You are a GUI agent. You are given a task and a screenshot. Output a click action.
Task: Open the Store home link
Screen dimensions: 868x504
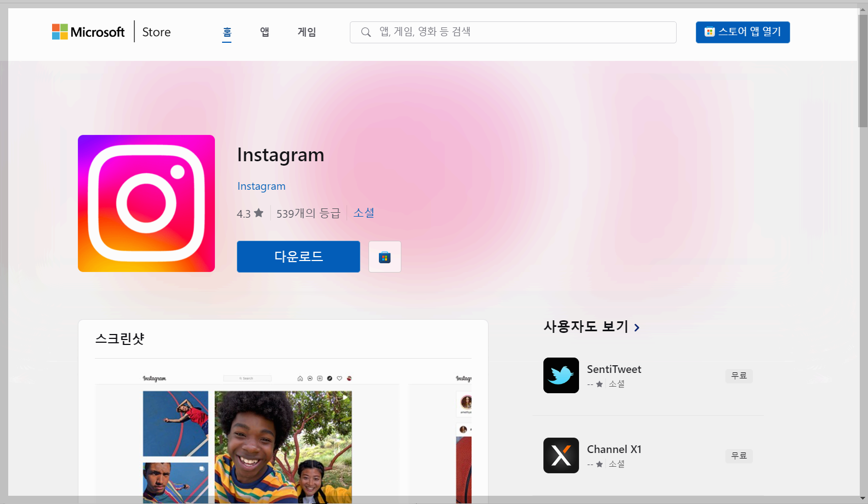point(156,32)
